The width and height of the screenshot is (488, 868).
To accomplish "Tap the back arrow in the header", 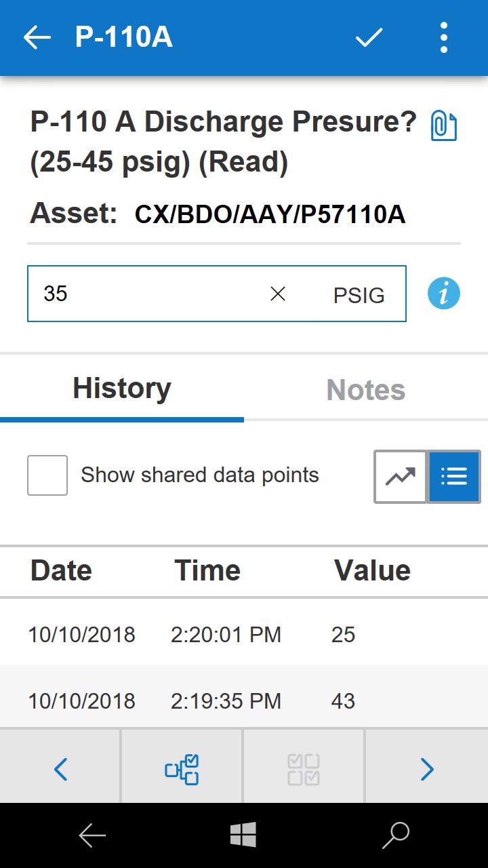I will coord(37,38).
